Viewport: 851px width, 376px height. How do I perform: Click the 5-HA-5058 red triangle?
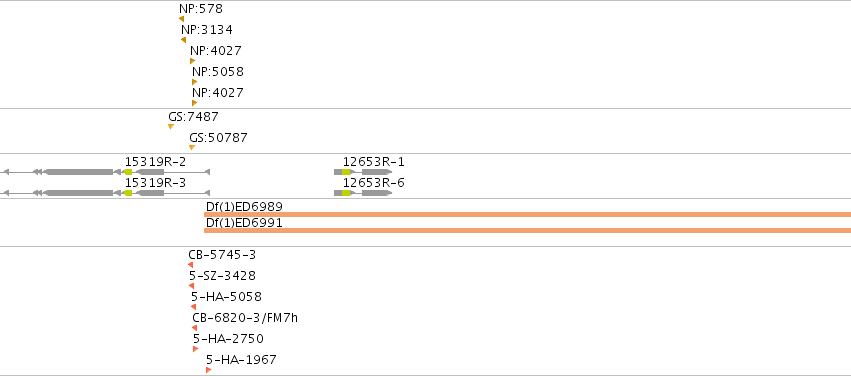click(193, 307)
